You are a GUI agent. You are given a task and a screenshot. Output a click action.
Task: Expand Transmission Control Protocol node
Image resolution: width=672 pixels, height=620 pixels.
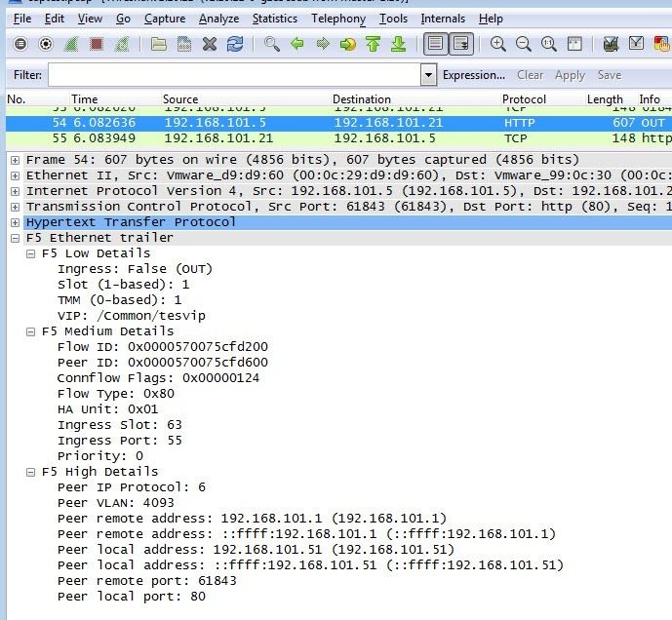[15, 207]
